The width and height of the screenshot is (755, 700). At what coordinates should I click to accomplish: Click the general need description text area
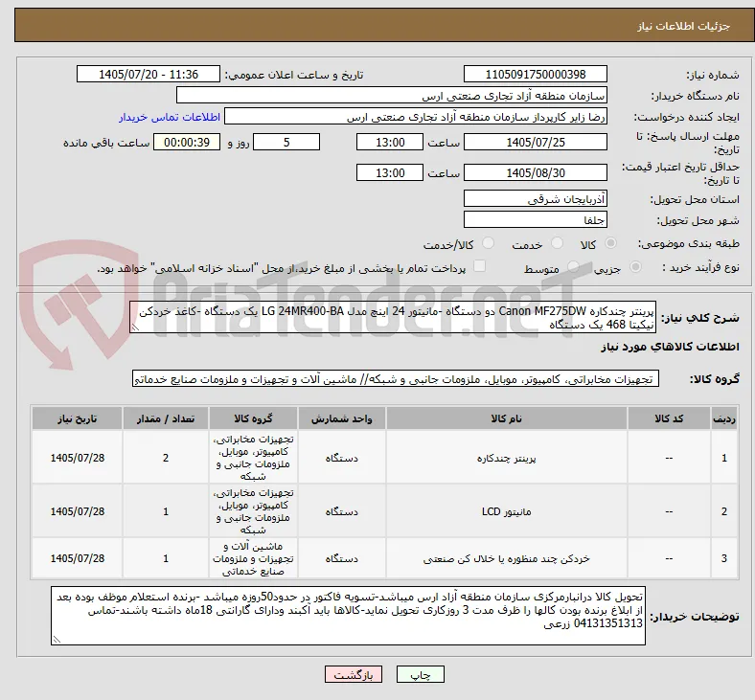click(x=393, y=318)
